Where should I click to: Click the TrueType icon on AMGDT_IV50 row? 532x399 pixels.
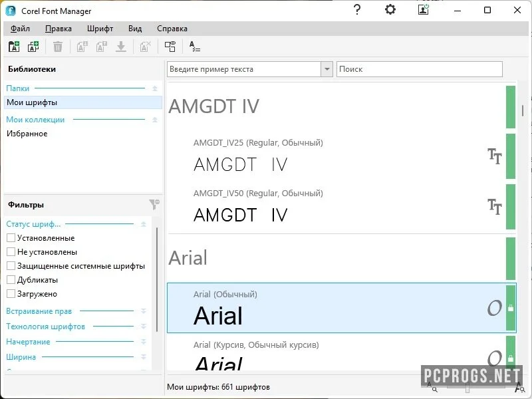[495, 207]
